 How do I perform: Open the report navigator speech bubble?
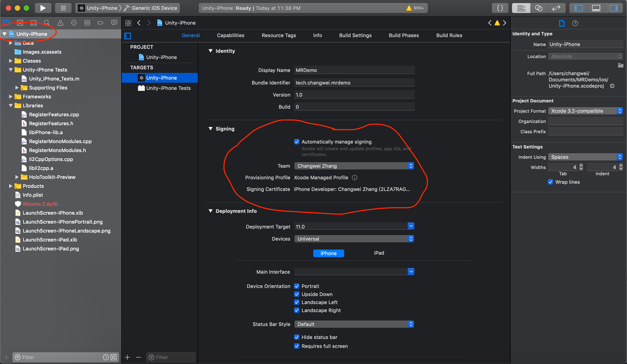click(x=114, y=23)
